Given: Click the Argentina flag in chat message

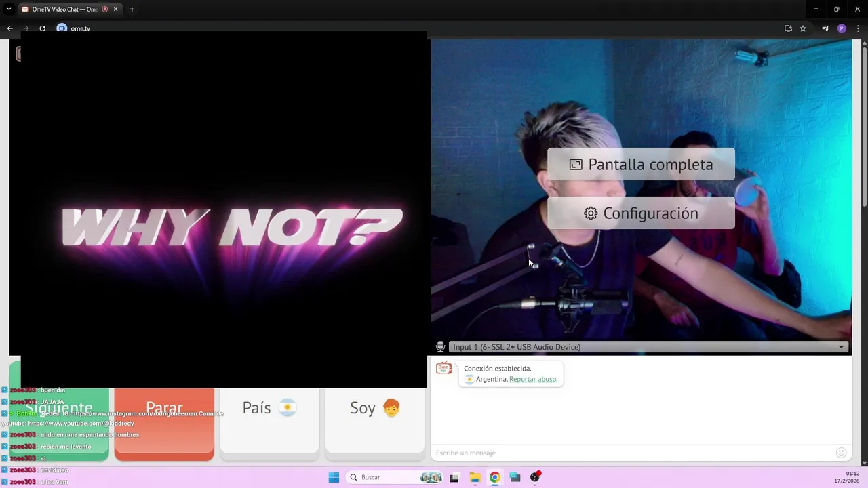Looking at the screenshot, I should (469, 379).
